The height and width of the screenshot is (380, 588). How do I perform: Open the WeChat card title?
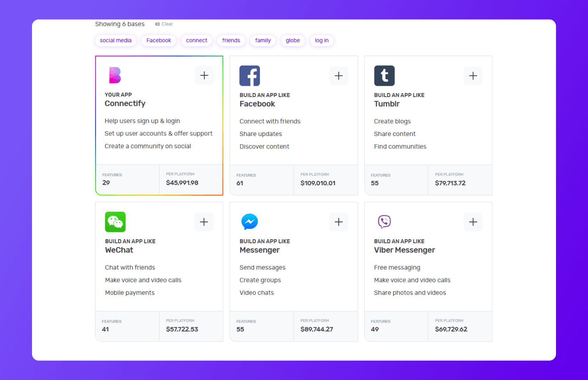(x=119, y=250)
